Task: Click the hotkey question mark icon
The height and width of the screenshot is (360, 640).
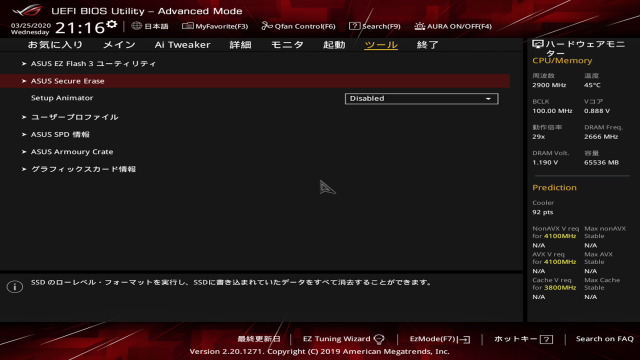Action: 546,339
